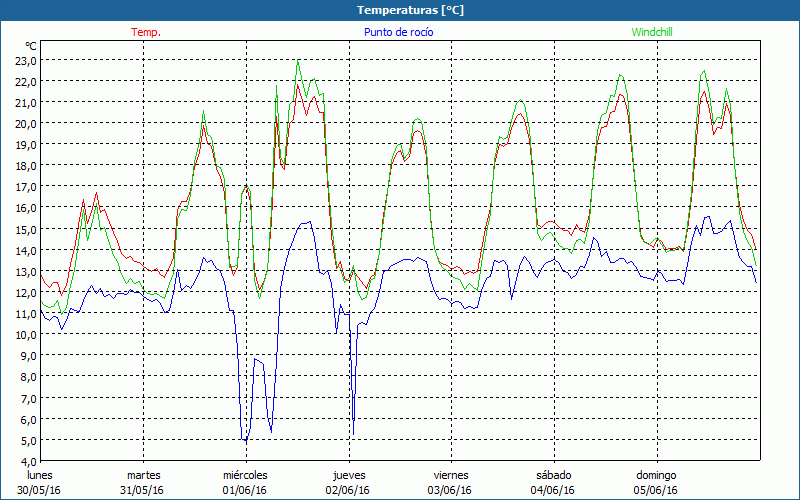Click the 'martes' day label
This screenshot has height=500, width=800.
[143, 475]
